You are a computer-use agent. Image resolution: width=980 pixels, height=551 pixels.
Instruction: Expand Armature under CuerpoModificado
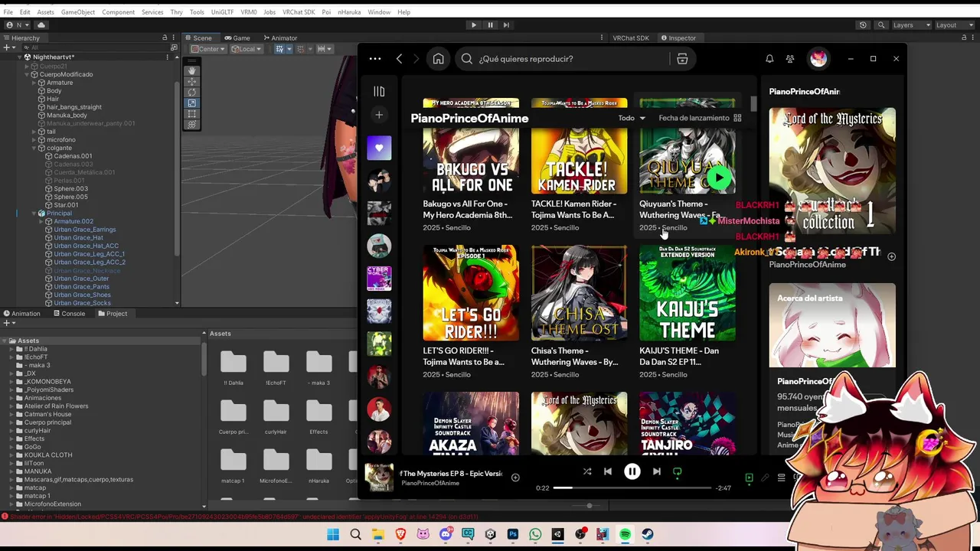pos(34,83)
